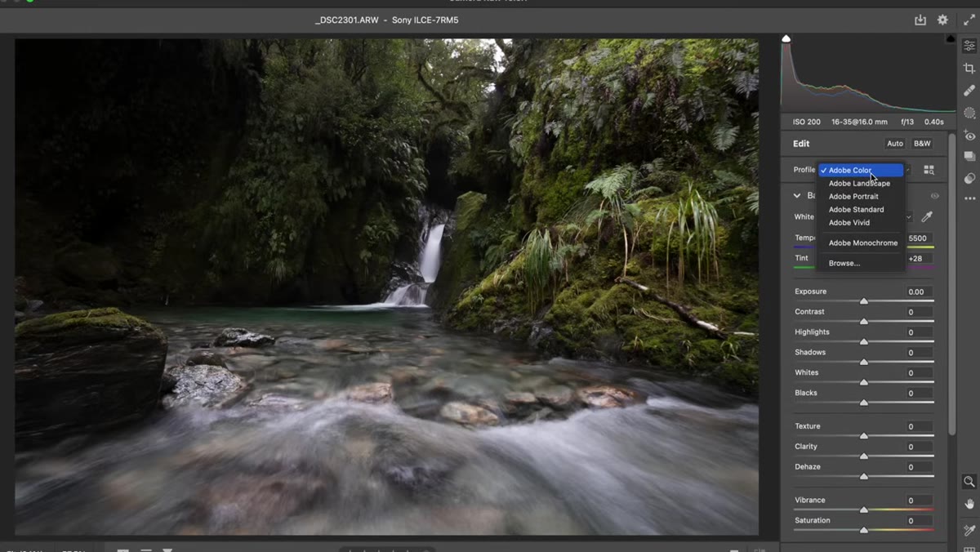Click the Whites slider handle

pos(864,382)
